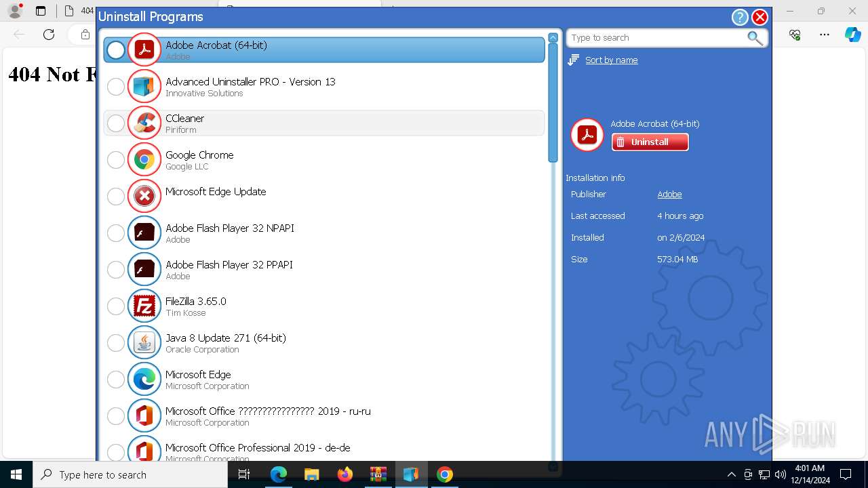Click scroll up arrow of program list
868x488 pixels.
553,38
